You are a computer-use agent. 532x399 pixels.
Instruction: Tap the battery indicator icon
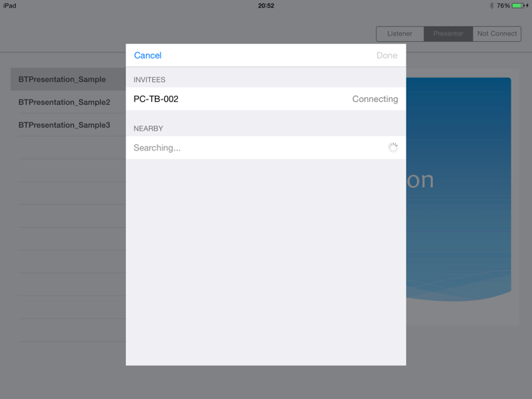518,5
